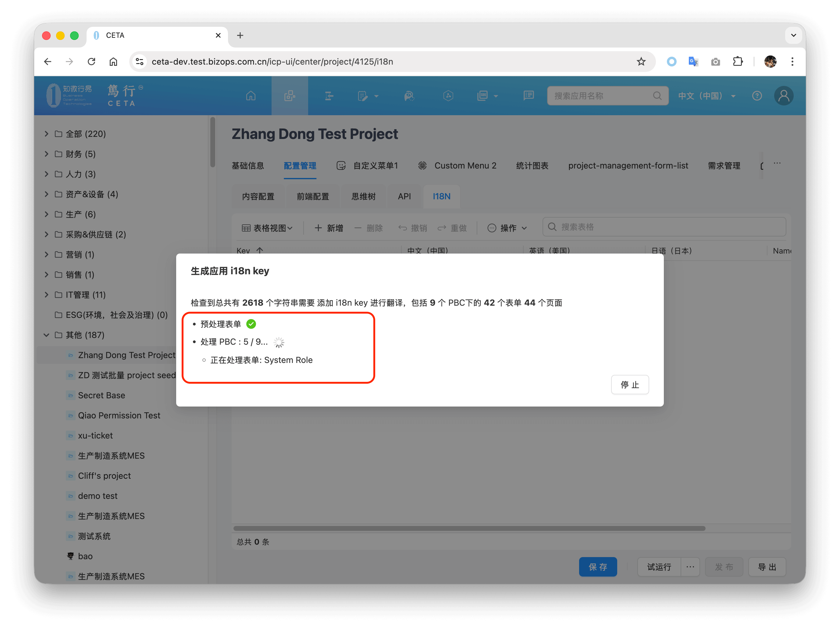
Task: Select Qiao Permission Test project
Action: click(x=119, y=415)
